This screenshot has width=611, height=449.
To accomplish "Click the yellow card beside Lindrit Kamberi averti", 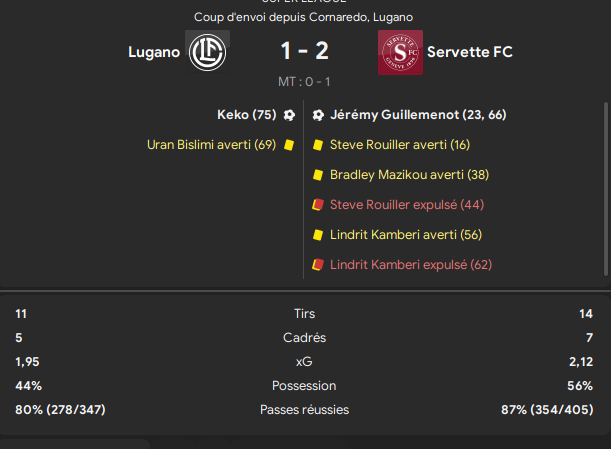I will [318, 235].
